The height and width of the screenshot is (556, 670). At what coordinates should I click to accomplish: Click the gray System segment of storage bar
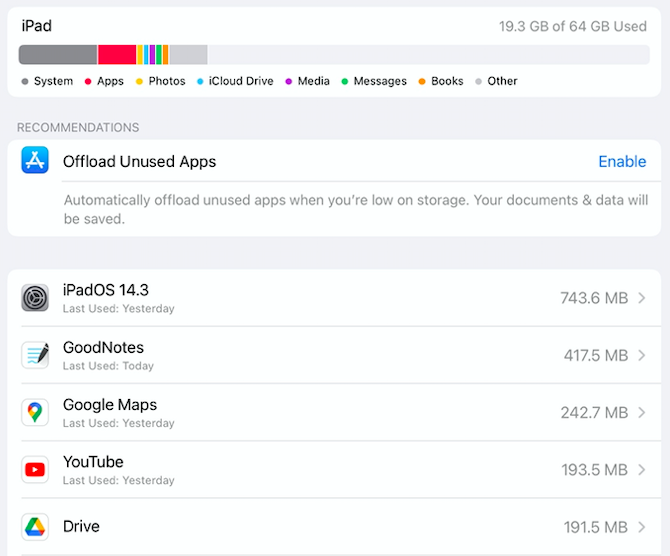click(58, 55)
